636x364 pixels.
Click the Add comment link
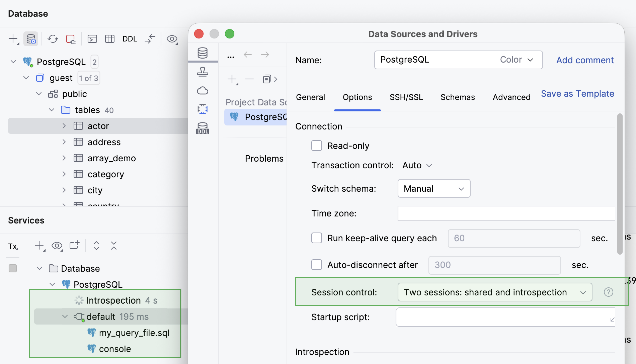coord(585,60)
